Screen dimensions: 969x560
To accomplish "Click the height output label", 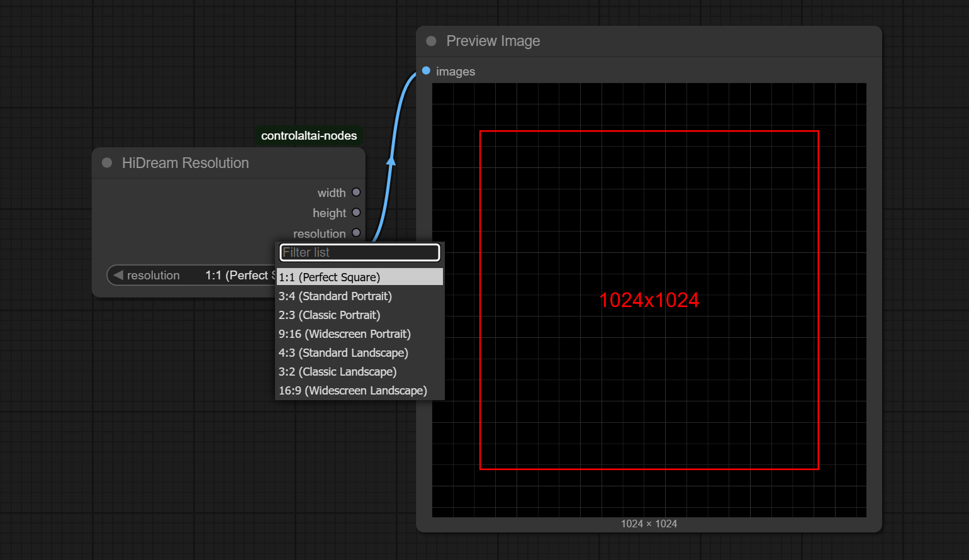I will pyautogui.click(x=330, y=213).
